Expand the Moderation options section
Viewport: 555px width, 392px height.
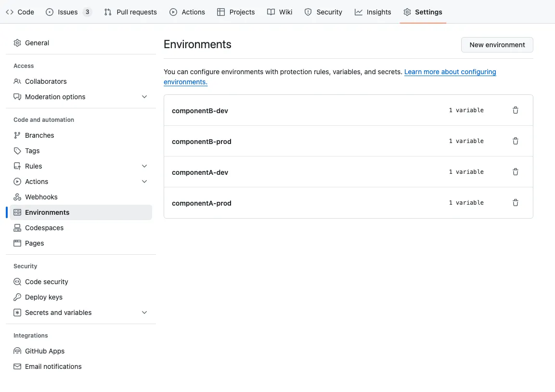click(x=144, y=97)
